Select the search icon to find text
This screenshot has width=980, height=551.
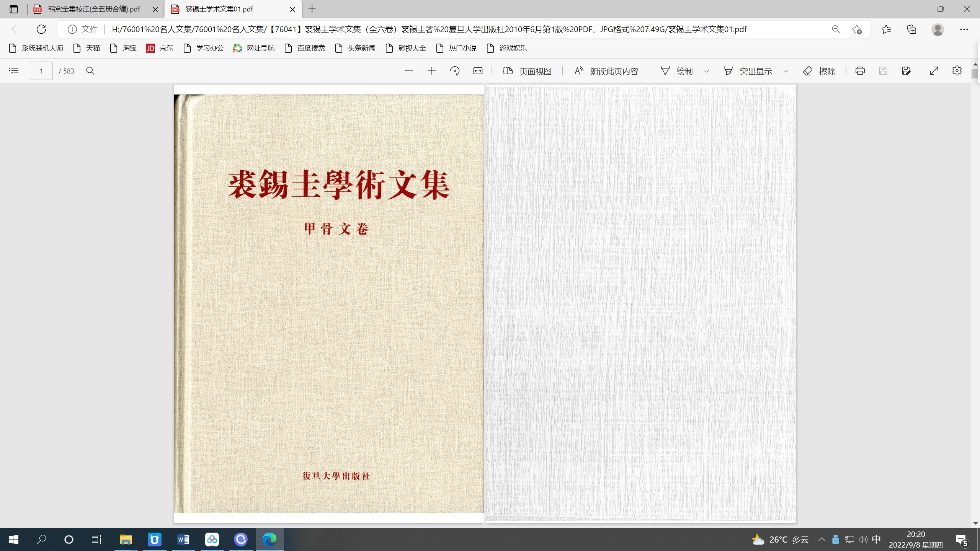90,70
